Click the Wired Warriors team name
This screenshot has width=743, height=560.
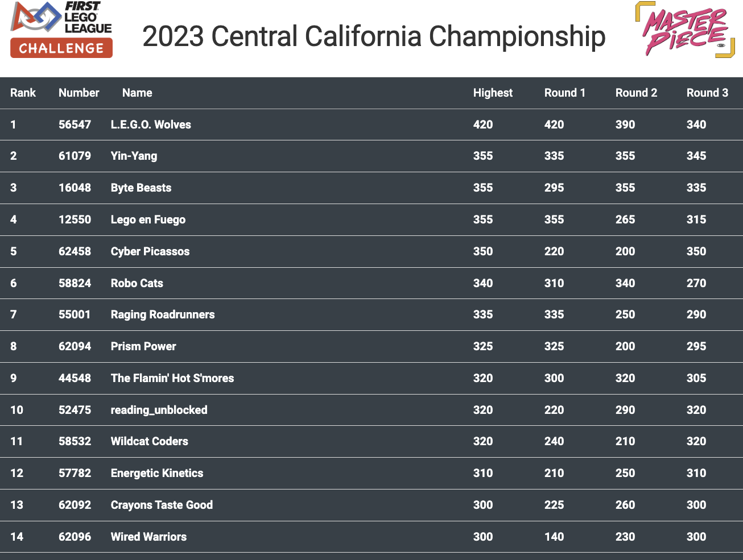pyautogui.click(x=148, y=537)
